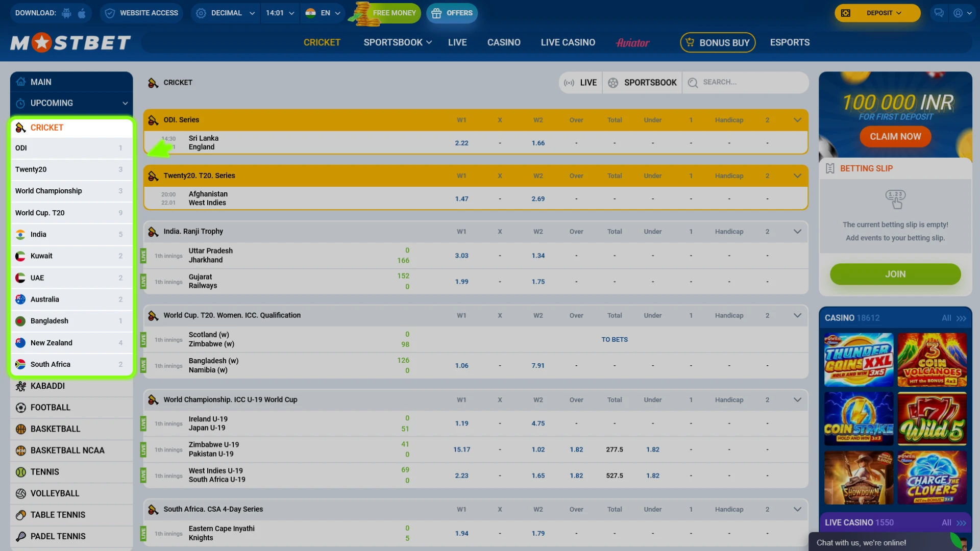Open the EN language dropdown
This screenshot has height=551, width=980.
(323, 13)
